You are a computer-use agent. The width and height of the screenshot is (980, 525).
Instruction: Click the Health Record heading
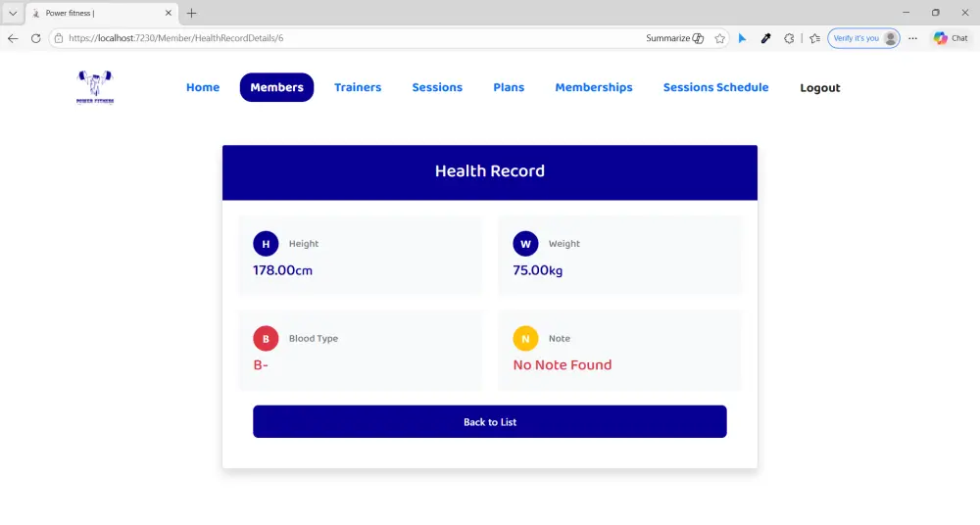490,171
